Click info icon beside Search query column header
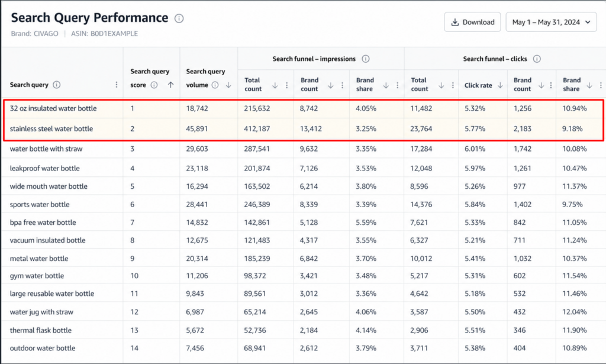This screenshot has height=364, width=606. 56,85
